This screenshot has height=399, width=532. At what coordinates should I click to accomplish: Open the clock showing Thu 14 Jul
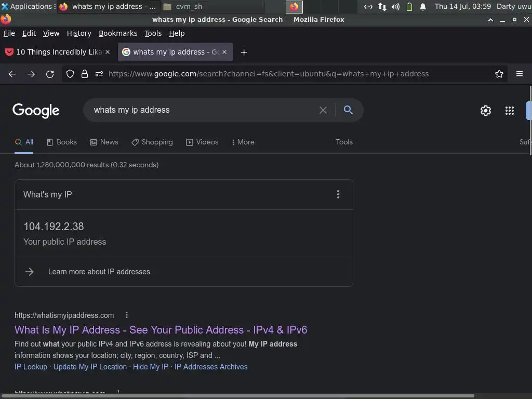point(463,6)
